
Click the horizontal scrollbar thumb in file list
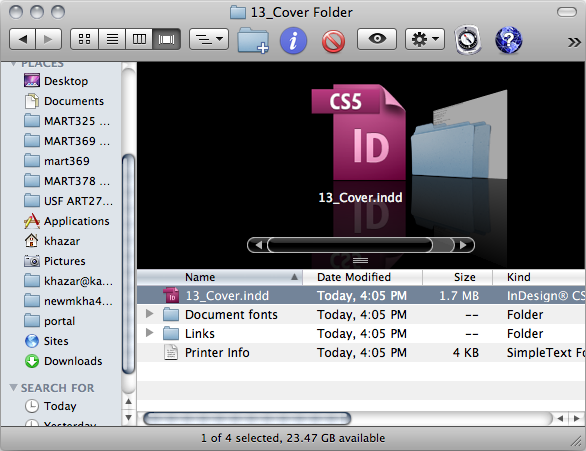tap(247, 418)
